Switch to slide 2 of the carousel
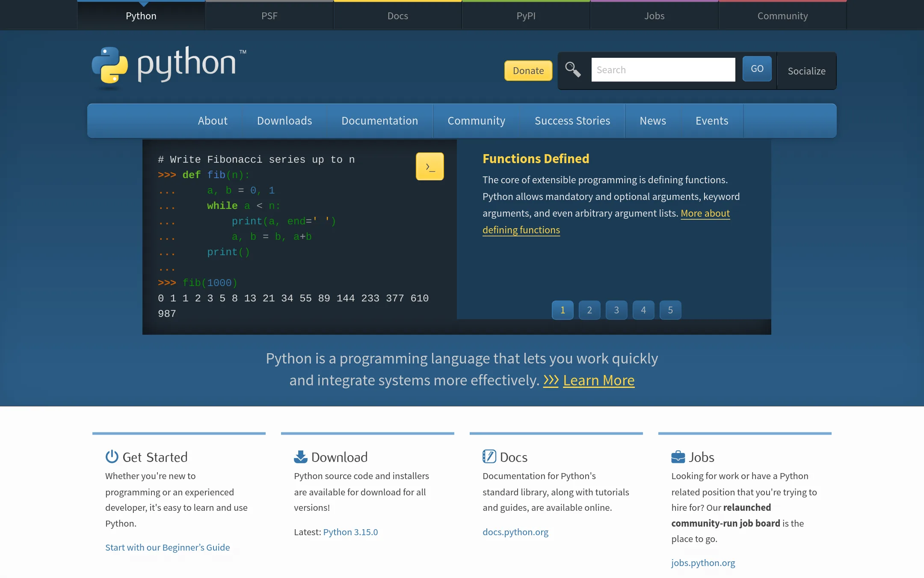 (589, 310)
